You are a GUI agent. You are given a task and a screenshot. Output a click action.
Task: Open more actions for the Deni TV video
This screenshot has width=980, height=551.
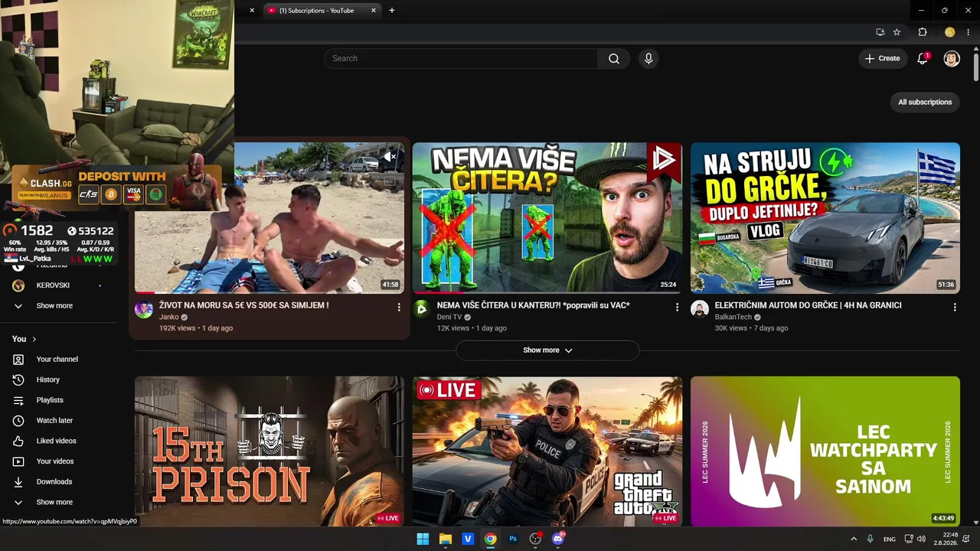677,307
